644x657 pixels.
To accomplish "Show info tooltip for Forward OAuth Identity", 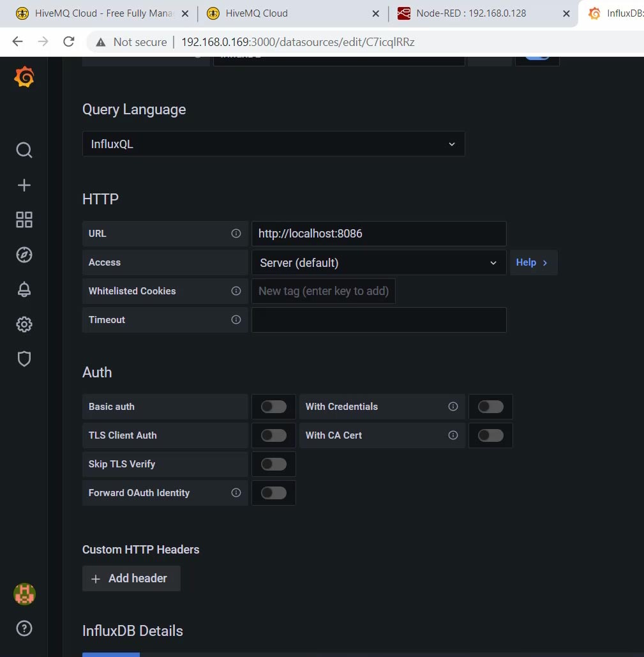I will [236, 493].
